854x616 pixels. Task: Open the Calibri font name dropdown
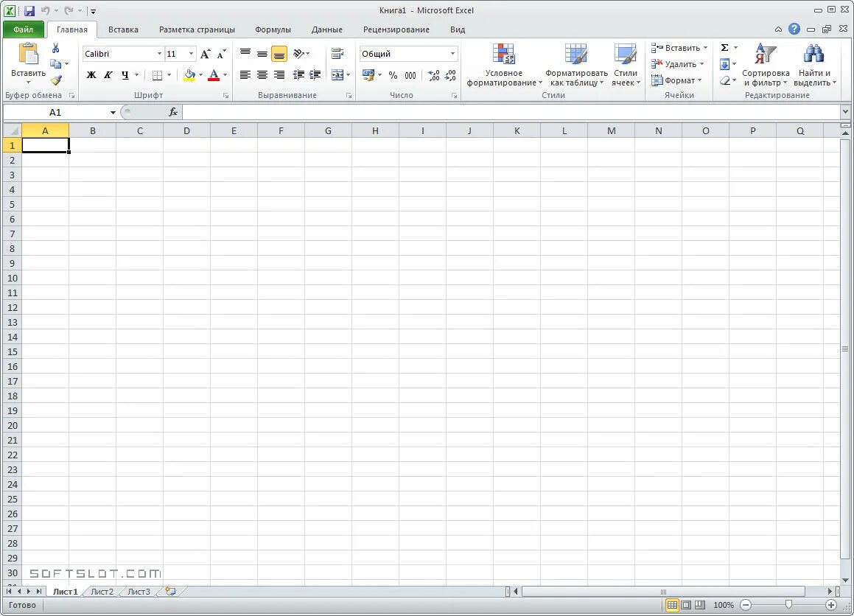coord(159,54)
